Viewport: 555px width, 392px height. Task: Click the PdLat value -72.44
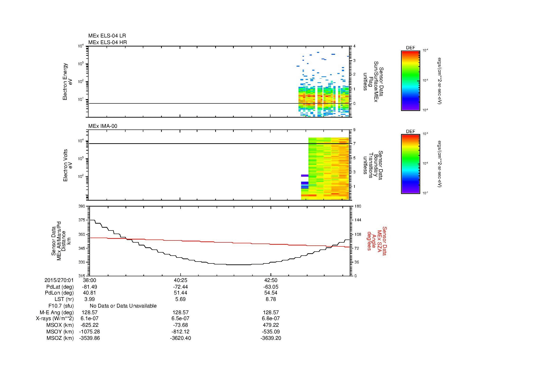pos(180,287)
